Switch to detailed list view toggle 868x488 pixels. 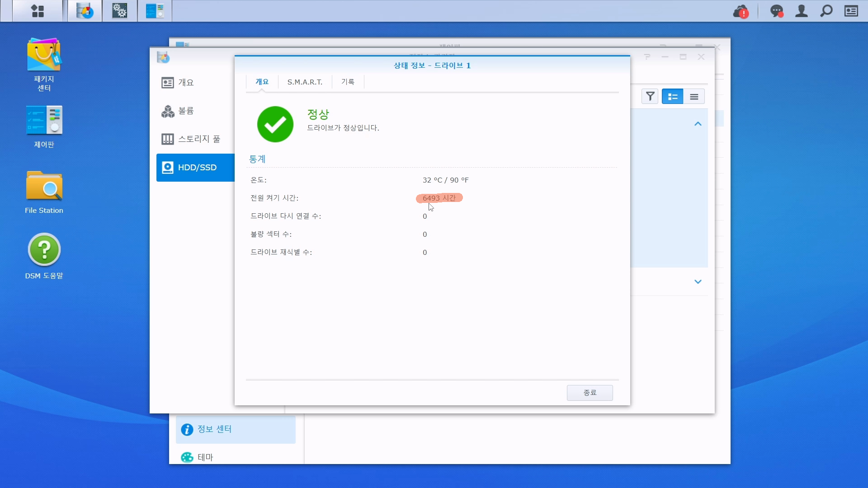[672, 97]
